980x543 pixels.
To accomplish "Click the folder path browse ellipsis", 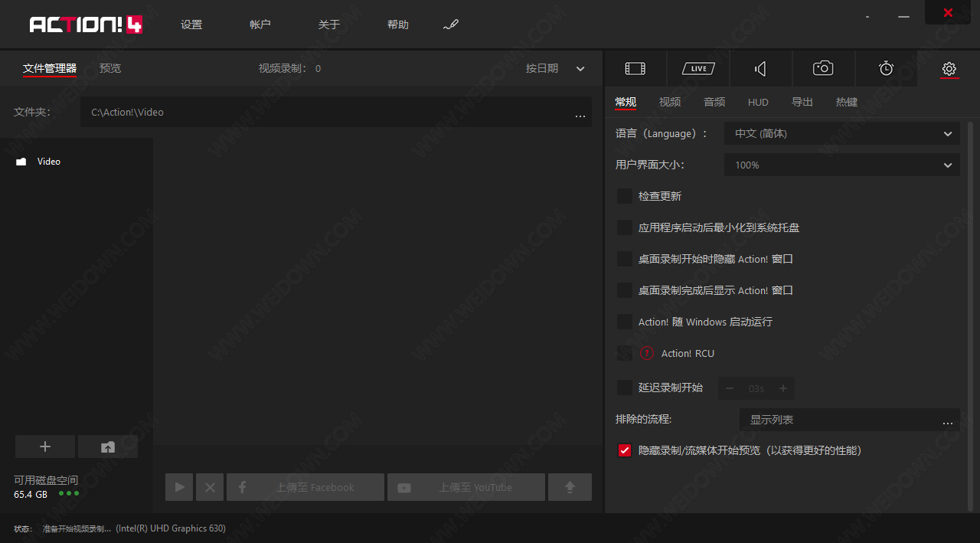I will point(581,116).
